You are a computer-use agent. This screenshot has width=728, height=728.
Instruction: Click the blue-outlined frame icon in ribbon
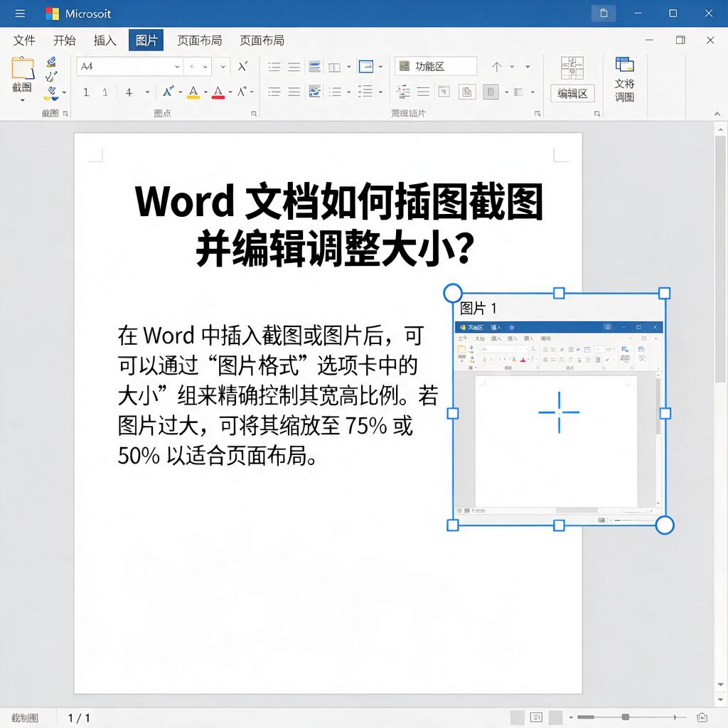[x=366, y=66]
